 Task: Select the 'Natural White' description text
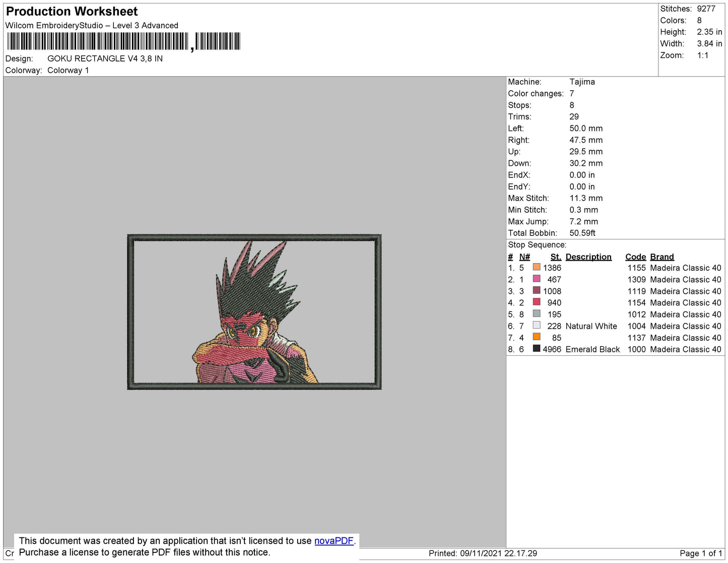pos(591,326)
